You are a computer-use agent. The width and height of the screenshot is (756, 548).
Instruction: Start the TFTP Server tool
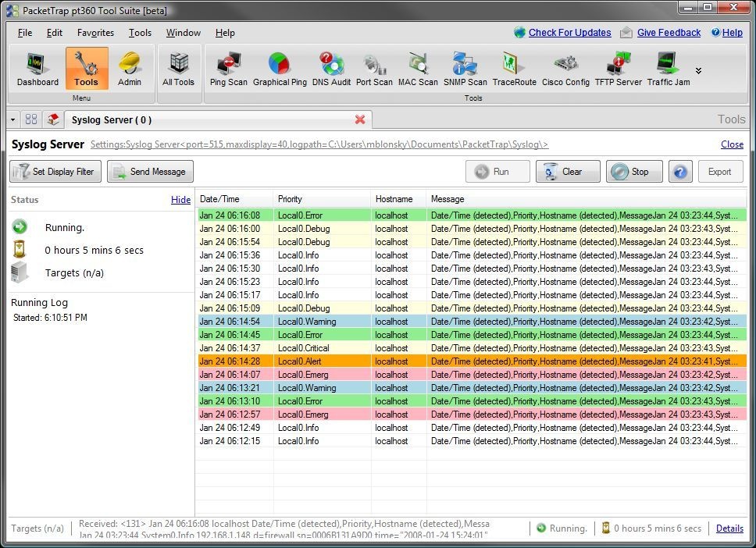click(x=618, y=69)
